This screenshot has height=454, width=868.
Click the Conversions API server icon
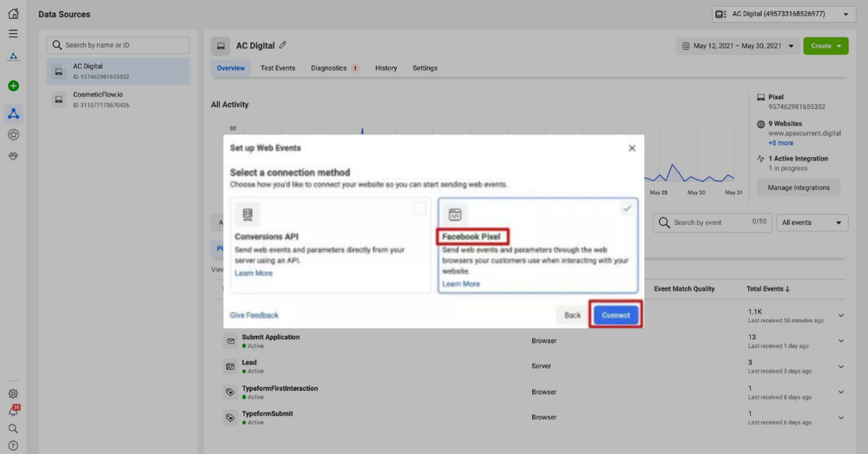247,214
